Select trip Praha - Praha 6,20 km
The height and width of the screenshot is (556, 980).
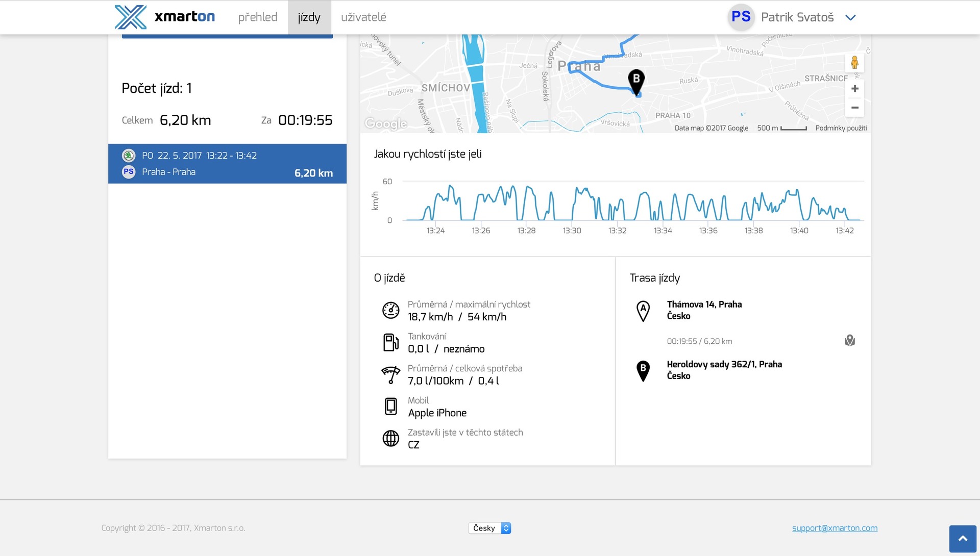click(227, 164)
